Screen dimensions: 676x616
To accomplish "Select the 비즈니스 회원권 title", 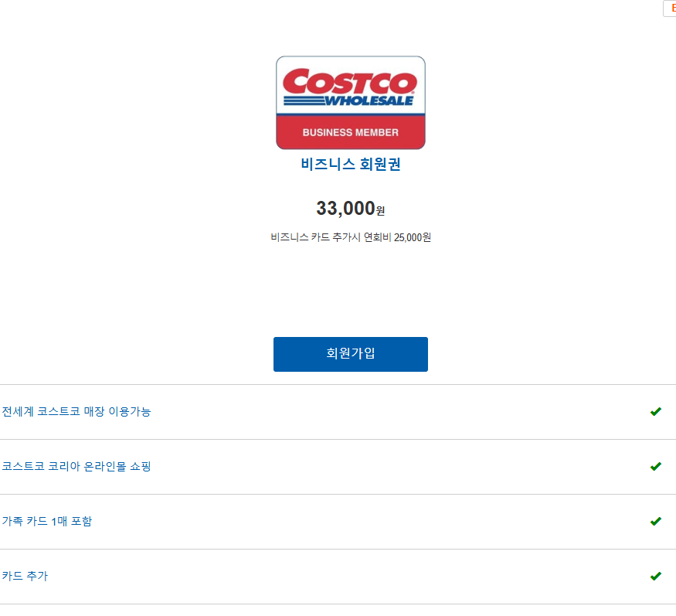I will click(351, 164).
